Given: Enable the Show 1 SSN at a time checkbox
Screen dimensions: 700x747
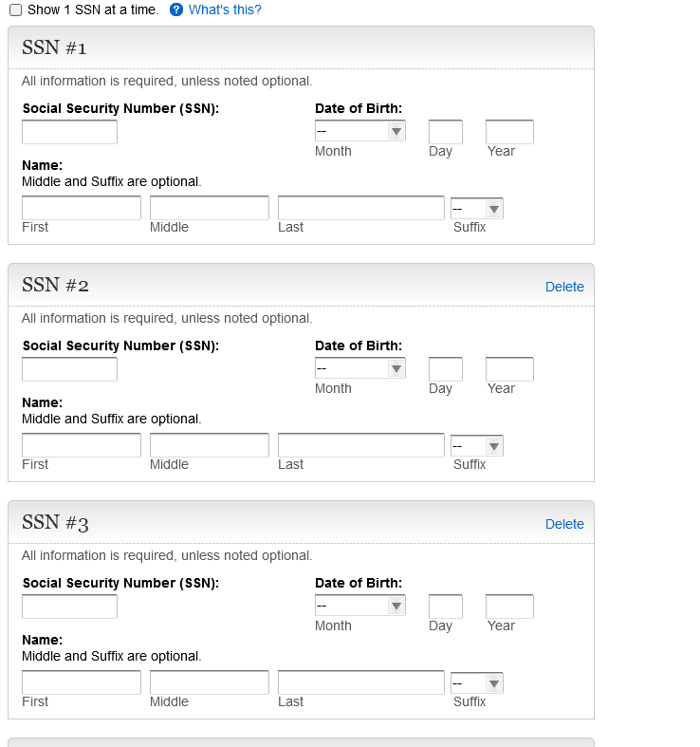Looking at the screenshot, I should point(15,9).
